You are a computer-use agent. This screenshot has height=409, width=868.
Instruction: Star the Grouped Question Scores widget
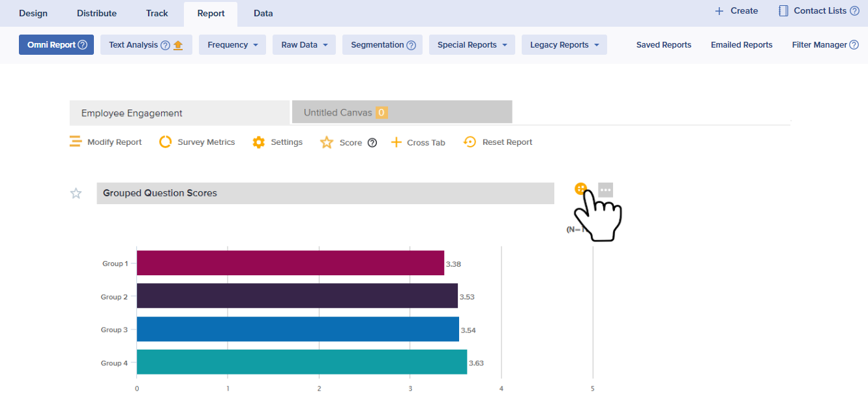76,193
